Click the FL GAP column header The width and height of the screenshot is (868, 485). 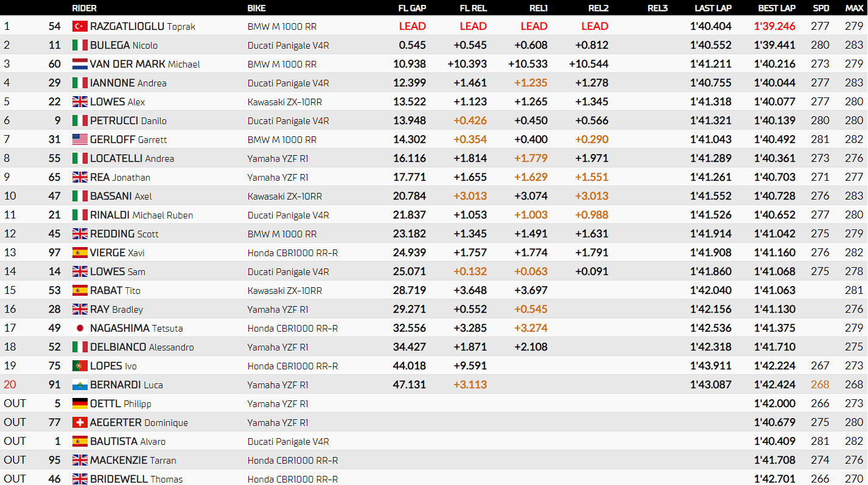click(x=412, y=8)
